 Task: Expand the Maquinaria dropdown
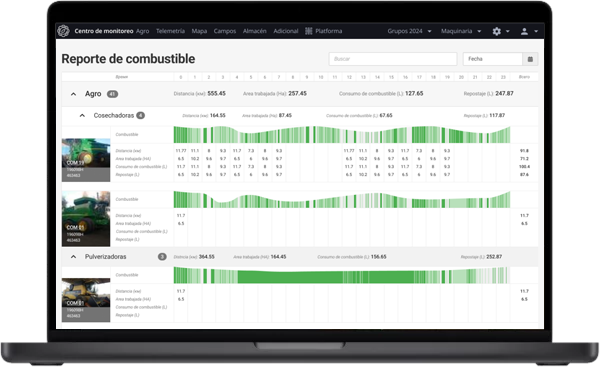tap(461, 31)
